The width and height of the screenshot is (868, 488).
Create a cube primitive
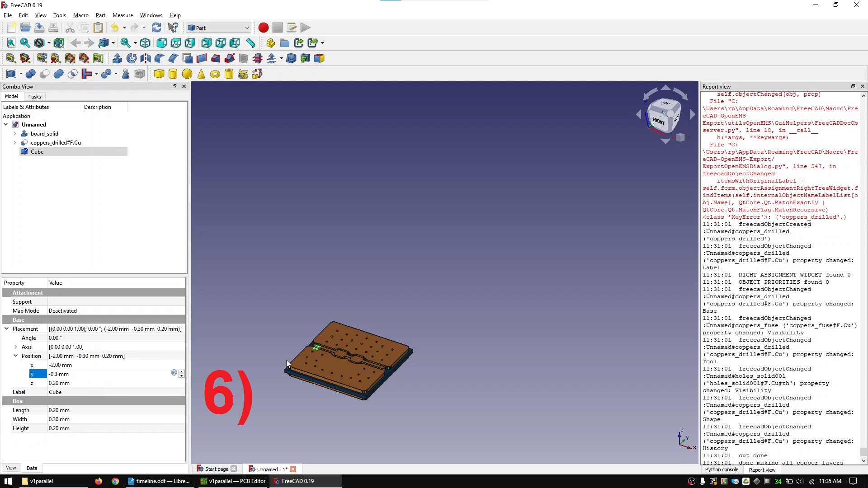159,74
